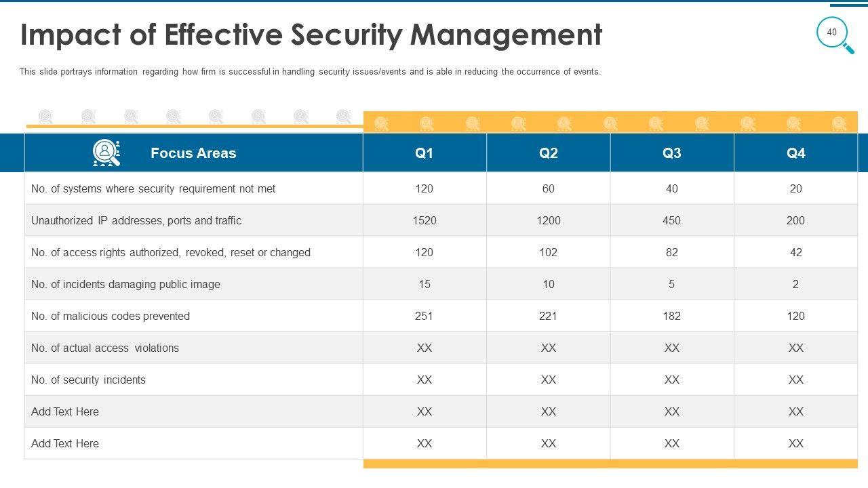Select the No. of security incidents row label
Viewport: 868px width, 488px height.
88,380
